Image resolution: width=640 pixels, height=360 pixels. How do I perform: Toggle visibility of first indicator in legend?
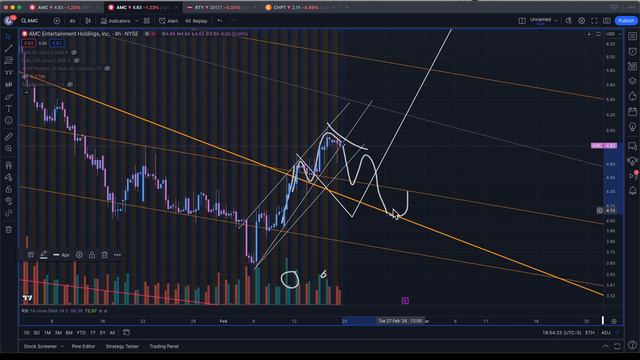pyautogui.click(x=74, y=53)
